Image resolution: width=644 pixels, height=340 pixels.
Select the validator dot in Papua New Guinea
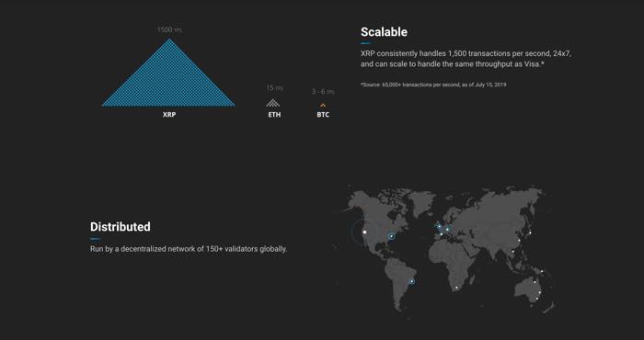tap(542, 271)
